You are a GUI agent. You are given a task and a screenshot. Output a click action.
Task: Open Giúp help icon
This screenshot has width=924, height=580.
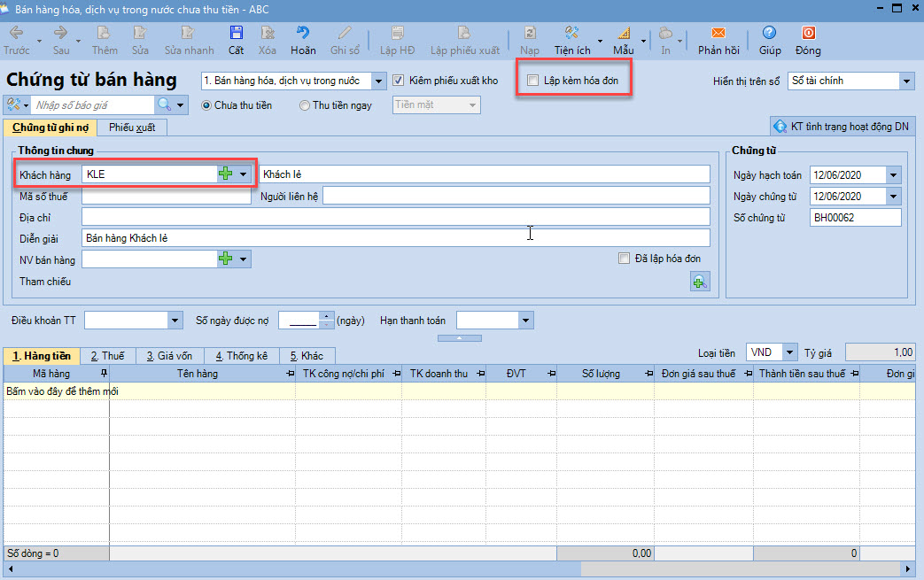[770, 33]
